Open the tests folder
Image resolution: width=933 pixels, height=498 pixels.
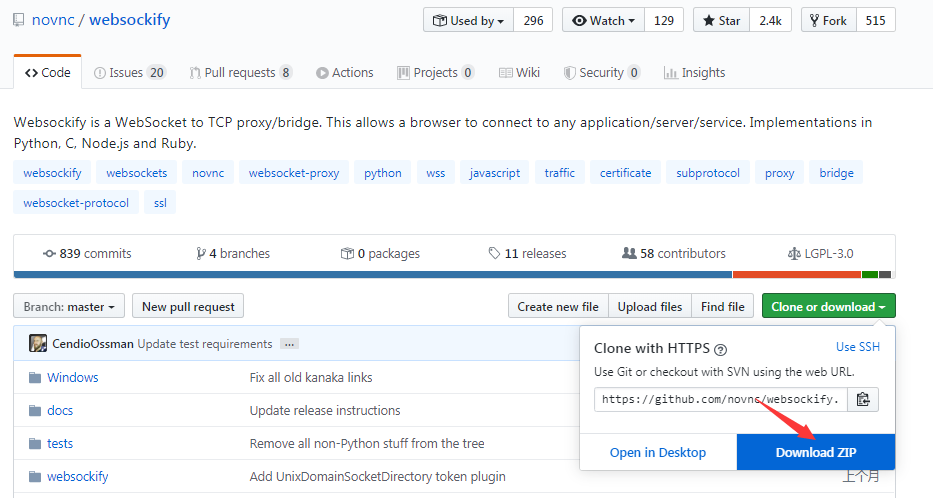pos(60,443)
